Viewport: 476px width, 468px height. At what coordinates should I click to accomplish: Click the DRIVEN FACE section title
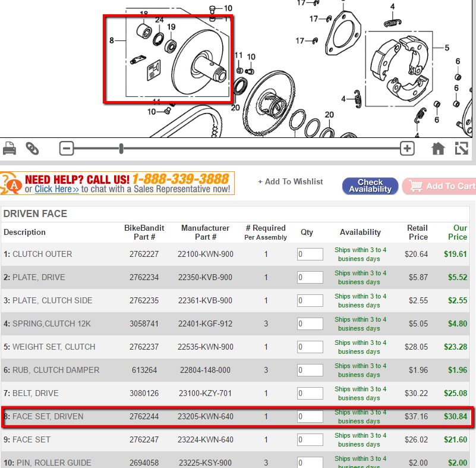tap(35, 214)
